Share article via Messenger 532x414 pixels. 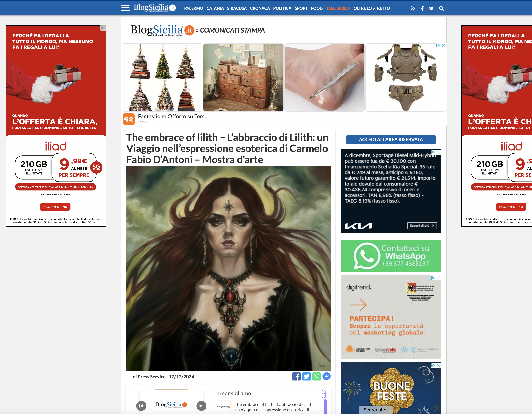(x=326, y=376)
